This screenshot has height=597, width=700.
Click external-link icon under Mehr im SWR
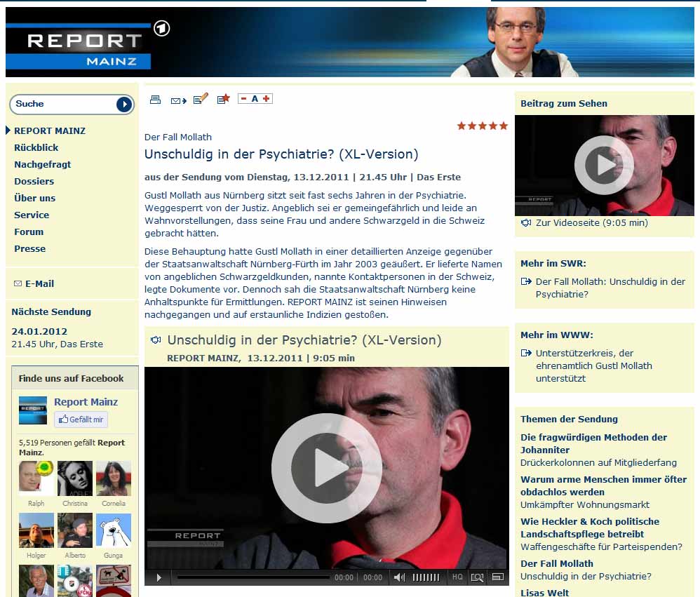526,281
